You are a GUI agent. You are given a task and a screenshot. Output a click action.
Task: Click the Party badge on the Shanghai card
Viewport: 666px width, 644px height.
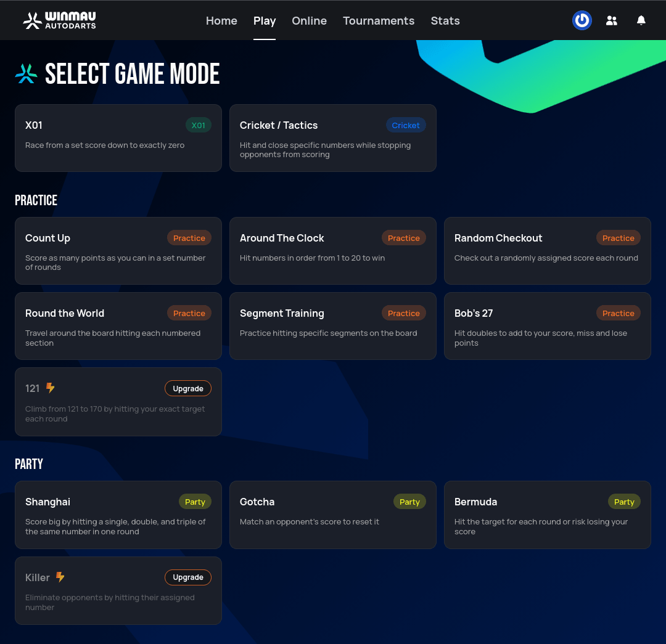[x=195, y=502]
